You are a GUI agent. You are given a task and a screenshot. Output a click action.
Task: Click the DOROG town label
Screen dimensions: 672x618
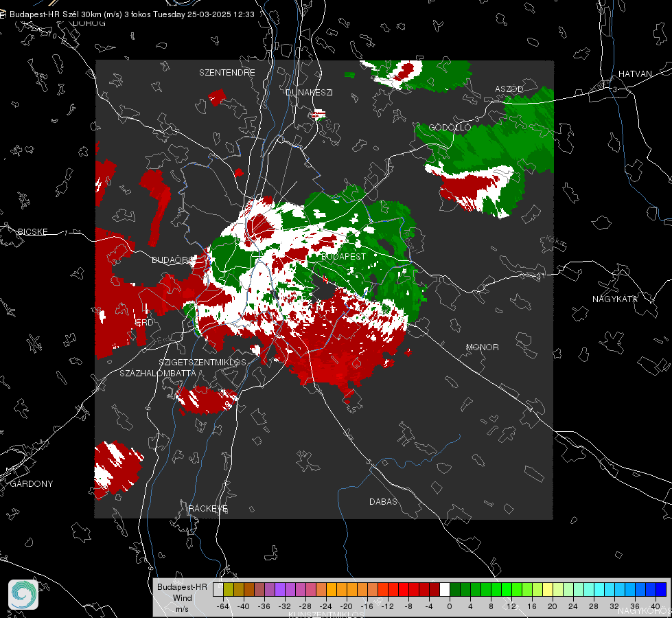point(89,23)
